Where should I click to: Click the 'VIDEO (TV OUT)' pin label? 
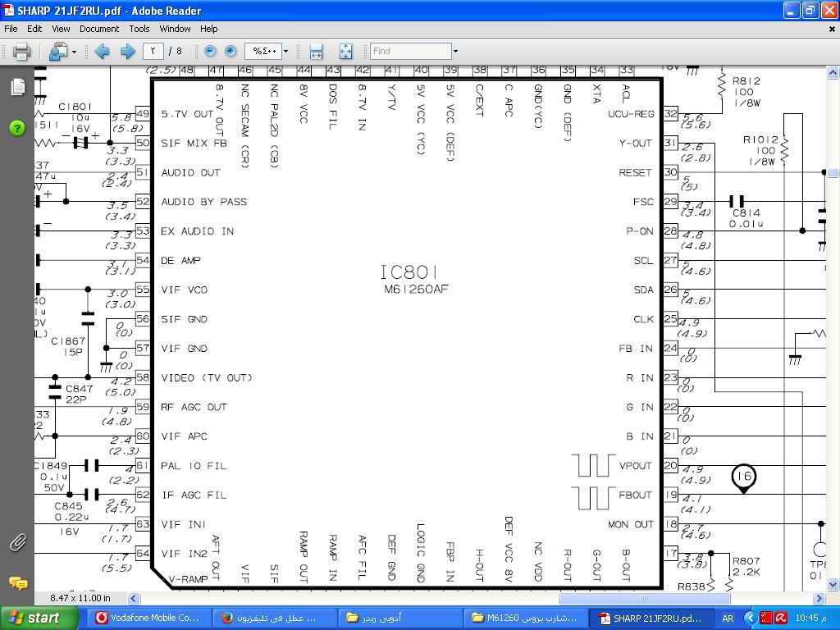pos(207,377)
